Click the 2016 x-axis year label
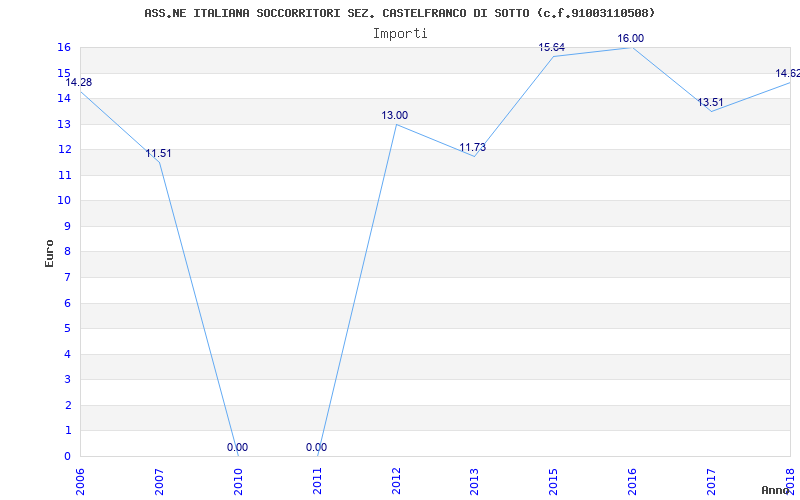 pos(632,482)
